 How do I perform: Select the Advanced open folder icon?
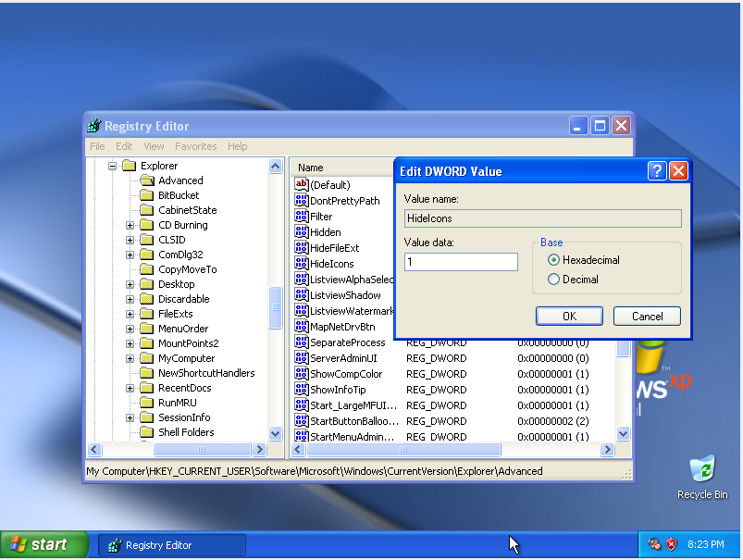pos(147,180)
